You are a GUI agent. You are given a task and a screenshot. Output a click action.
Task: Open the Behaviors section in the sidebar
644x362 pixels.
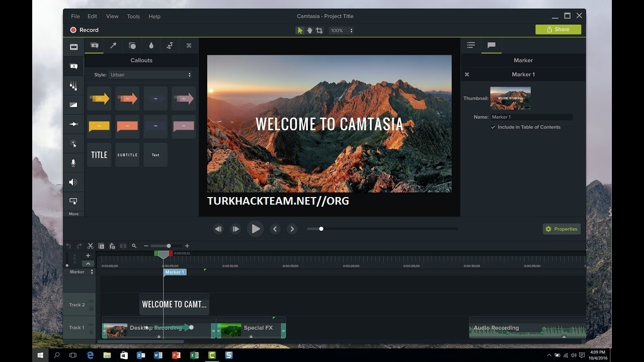(73, 85)
